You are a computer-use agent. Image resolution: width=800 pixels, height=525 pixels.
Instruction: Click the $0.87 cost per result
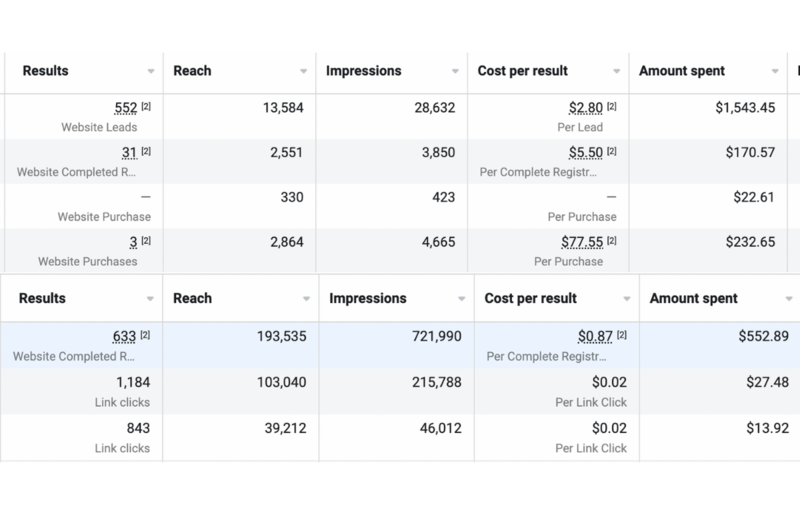pyautogui.click(x=595, y=337)
